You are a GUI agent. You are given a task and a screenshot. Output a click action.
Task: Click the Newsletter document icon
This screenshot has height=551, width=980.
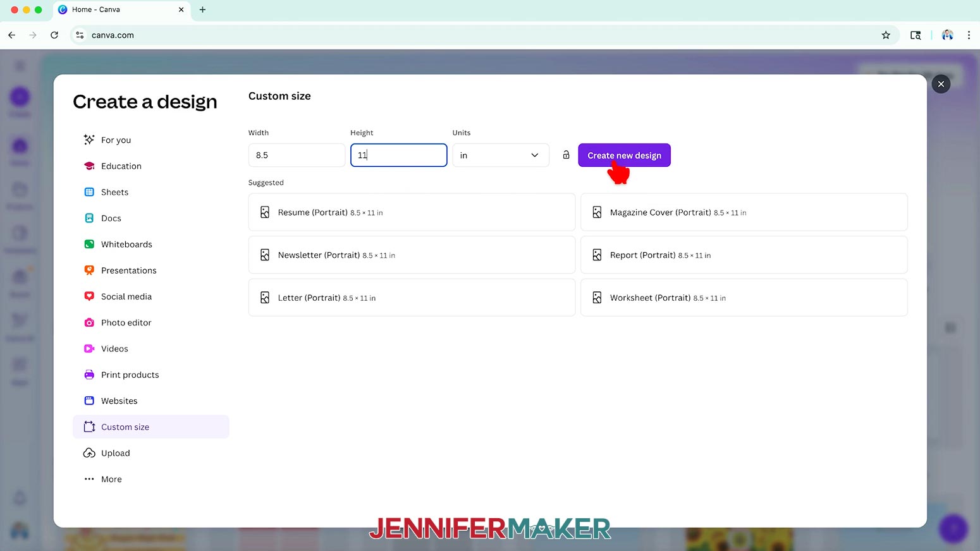point(265,255)
